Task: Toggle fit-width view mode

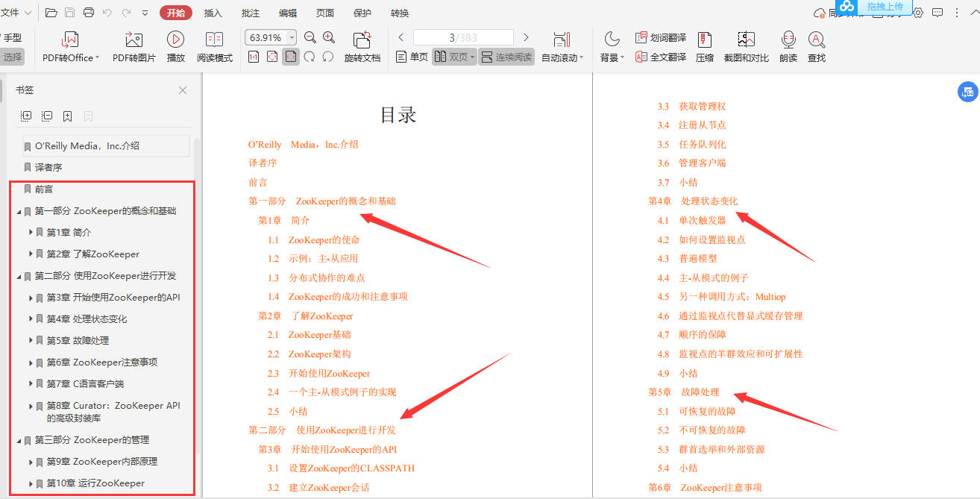Action: pyautogui.click(x=291, y=57)
